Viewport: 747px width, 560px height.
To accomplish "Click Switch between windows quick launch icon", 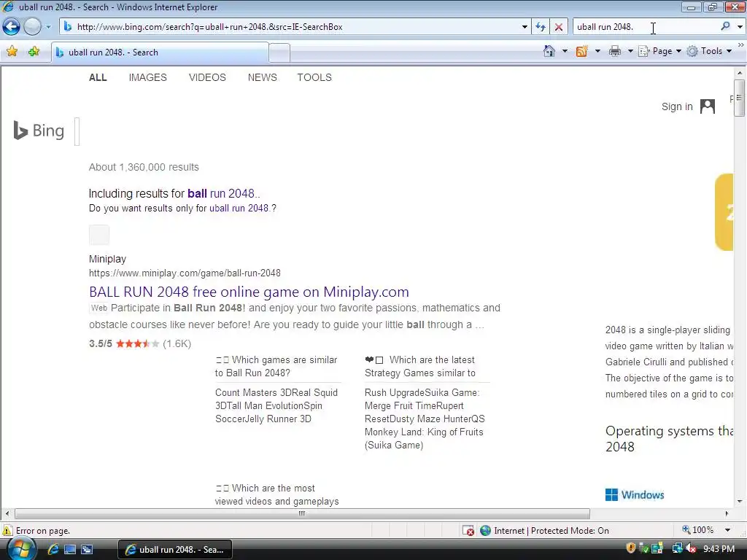I will (x=87, y=550).
